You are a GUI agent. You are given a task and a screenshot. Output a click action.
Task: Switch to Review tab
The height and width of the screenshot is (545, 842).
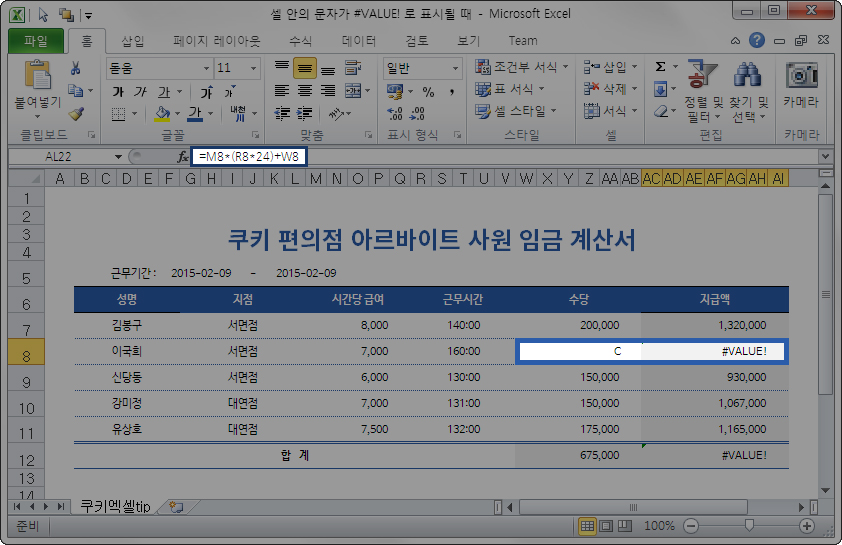pos(417,41)
